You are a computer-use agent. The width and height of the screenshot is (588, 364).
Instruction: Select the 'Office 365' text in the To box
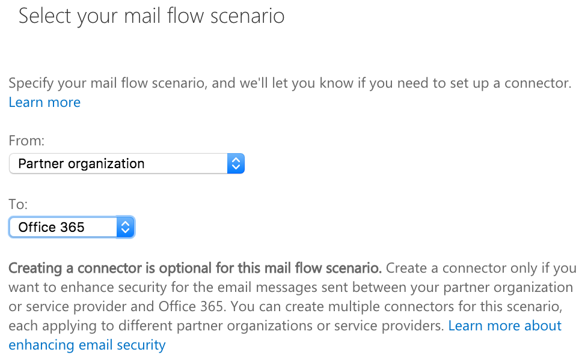coord(52,227)
